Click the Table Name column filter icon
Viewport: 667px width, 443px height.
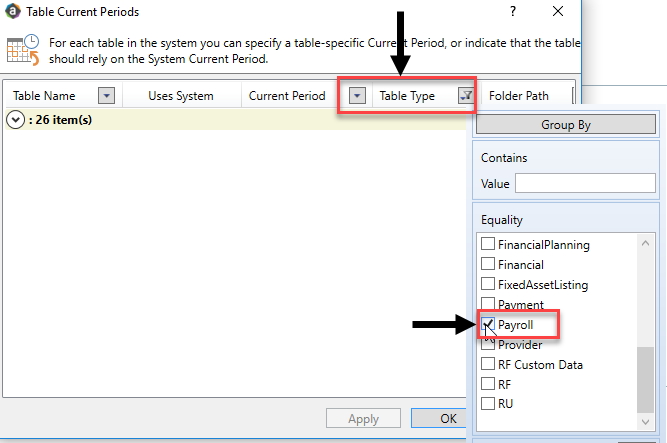tap(108, 96)
